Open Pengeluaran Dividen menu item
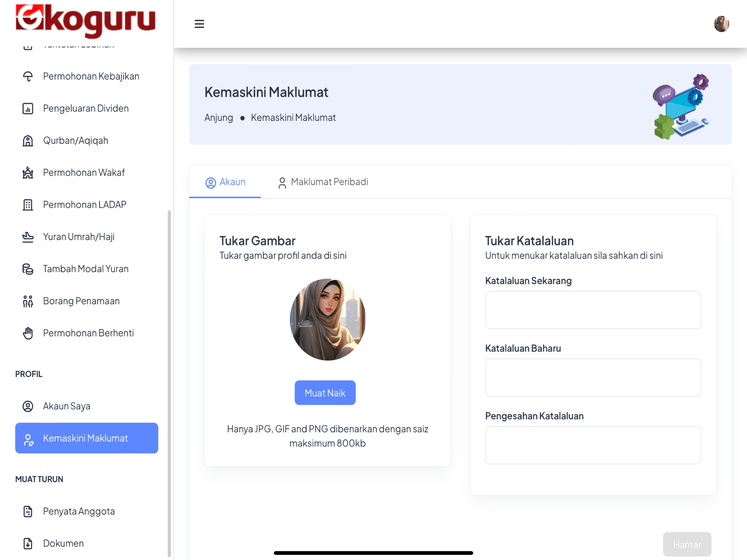The height and width of the screenshot is (560, 747). 86,109
